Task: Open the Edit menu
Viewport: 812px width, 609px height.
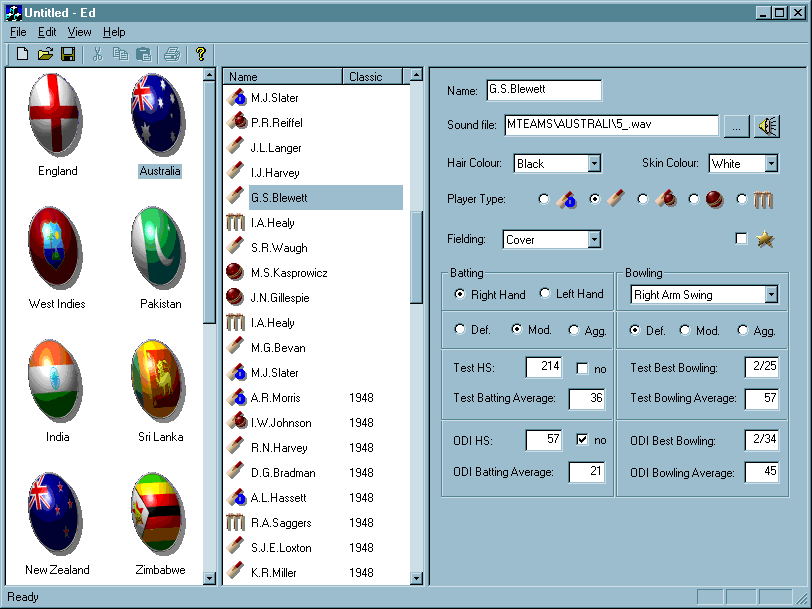Action: 47,32
